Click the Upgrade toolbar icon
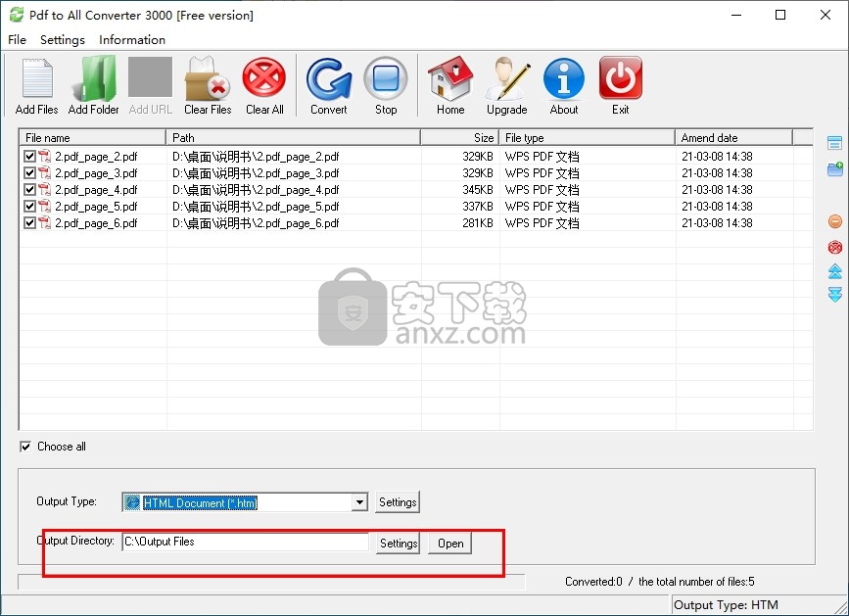Image resolution: width=849 pixels, height=616 pixels. (x=507, y=79)
